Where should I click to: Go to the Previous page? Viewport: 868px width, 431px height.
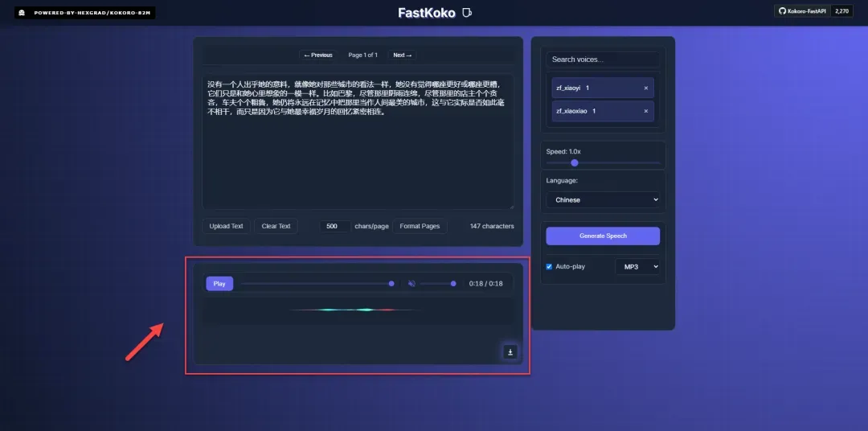point(318,55)
